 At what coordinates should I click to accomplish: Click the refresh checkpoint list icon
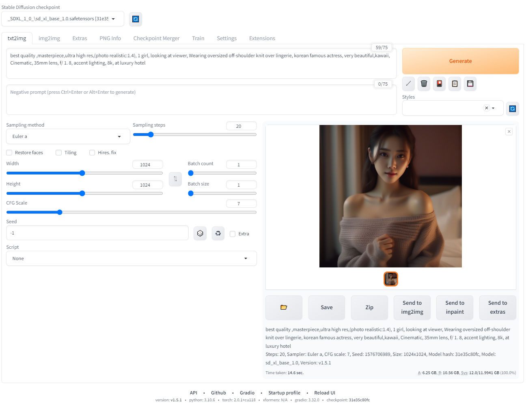point(136,19)
